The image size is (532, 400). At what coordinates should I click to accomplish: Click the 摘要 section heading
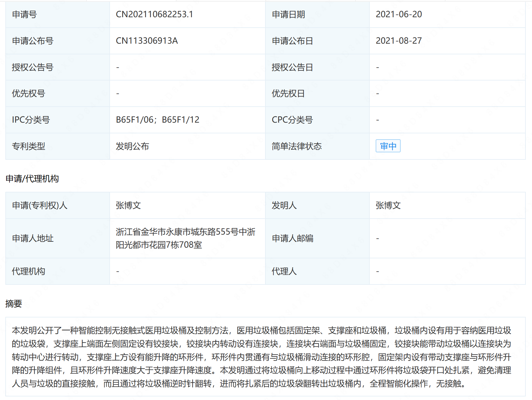pyautogui.click(x=14, y=303)
